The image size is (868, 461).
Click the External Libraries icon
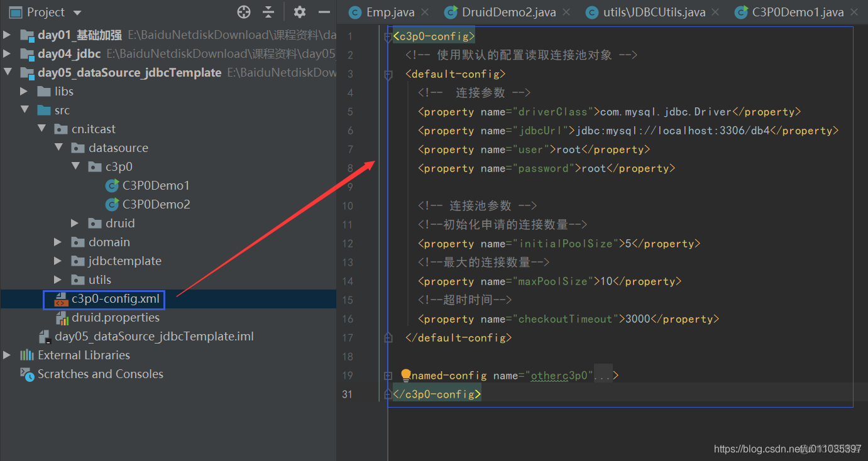(x=27, y=355)
